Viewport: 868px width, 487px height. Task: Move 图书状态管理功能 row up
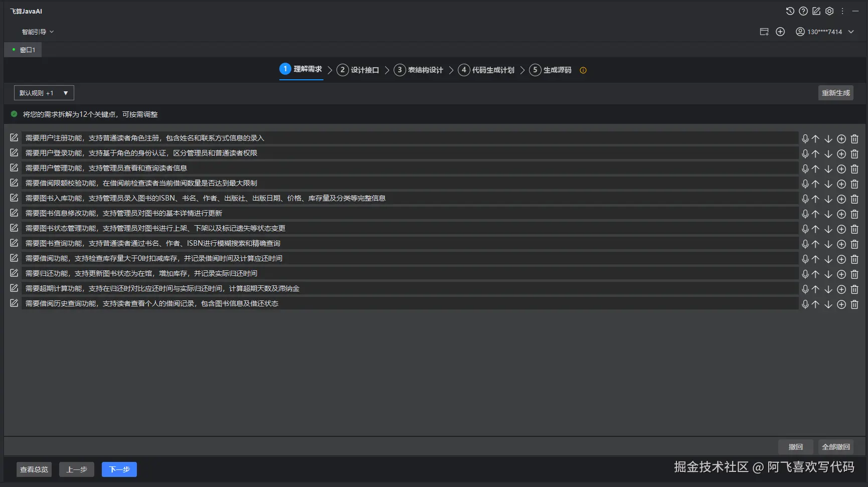816,229
